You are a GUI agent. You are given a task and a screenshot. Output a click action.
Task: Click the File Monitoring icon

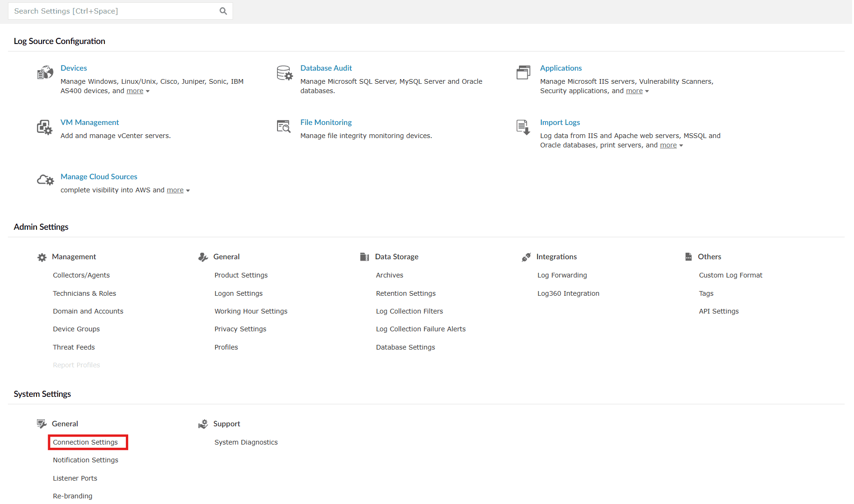pos(284,126)
